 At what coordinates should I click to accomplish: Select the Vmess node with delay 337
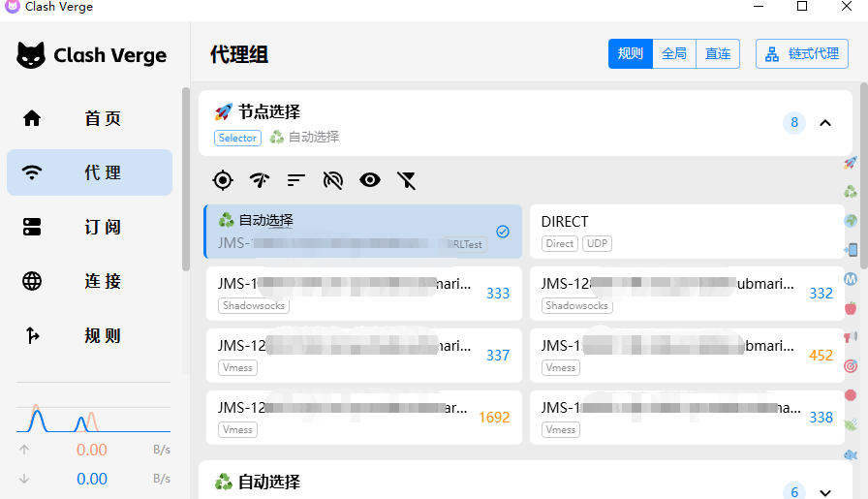click(363, 356)
